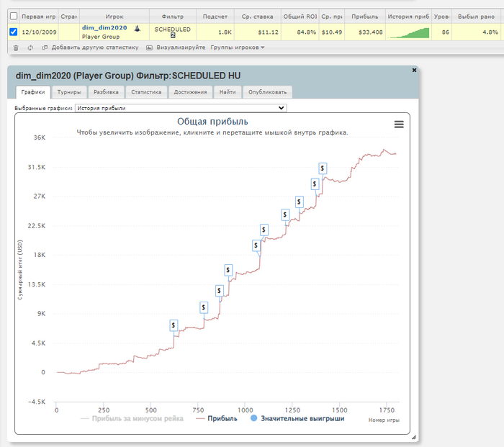Toggle 'Значительные выигрыши' legend series
504x447 pixels.
click(297, 418)
